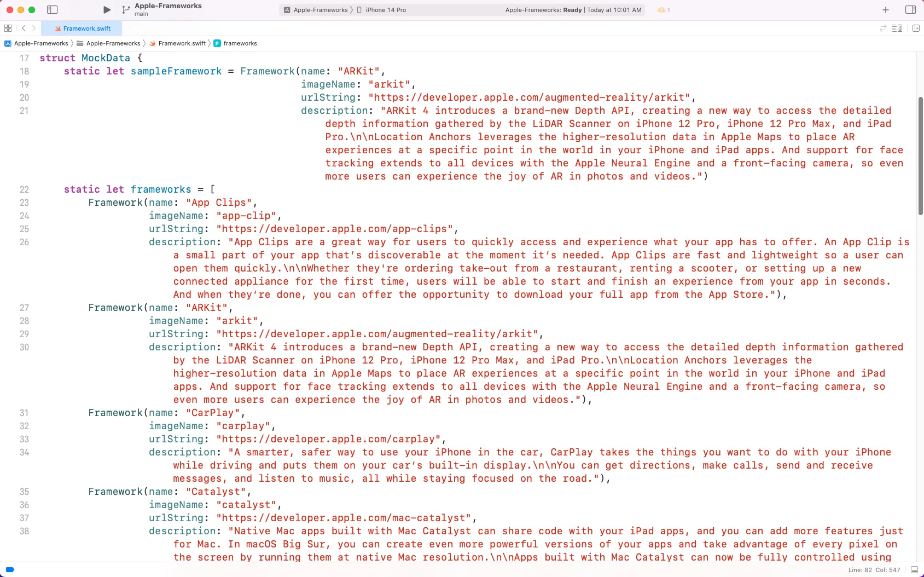This screenshot has width=924, height=577.
Task: Toggle the inspector panel on the right
Action: 910,10
